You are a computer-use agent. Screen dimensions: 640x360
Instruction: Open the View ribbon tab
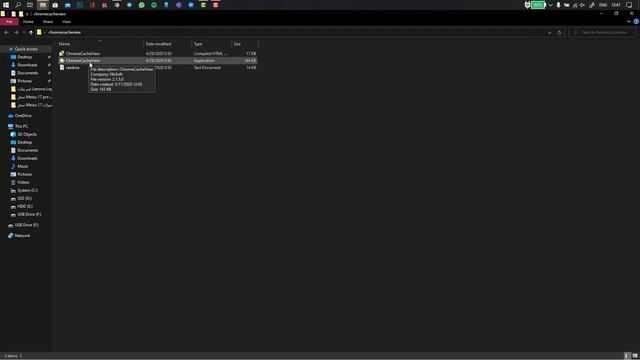66,22
